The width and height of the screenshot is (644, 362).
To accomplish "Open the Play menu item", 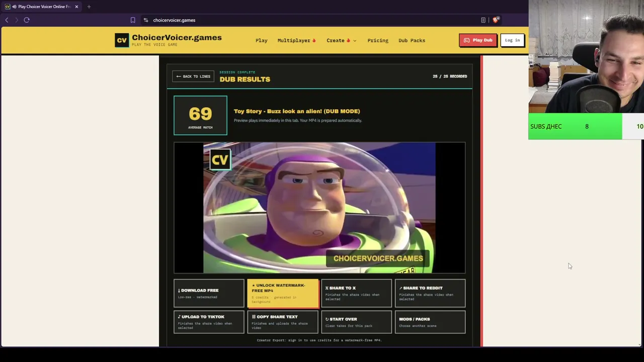I will click(261, 40).
